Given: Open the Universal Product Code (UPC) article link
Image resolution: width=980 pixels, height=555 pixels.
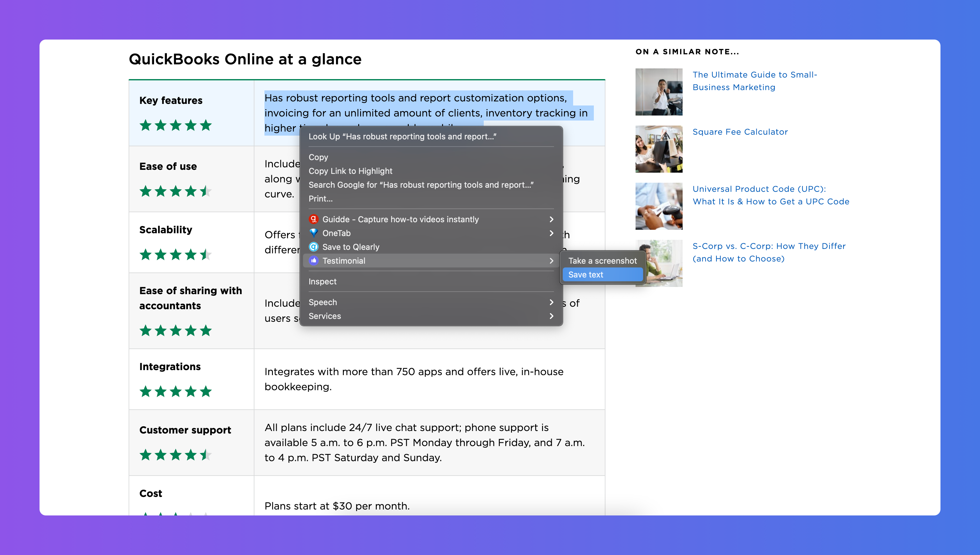Looking at the screenshot, I should [x=770, y=195].
